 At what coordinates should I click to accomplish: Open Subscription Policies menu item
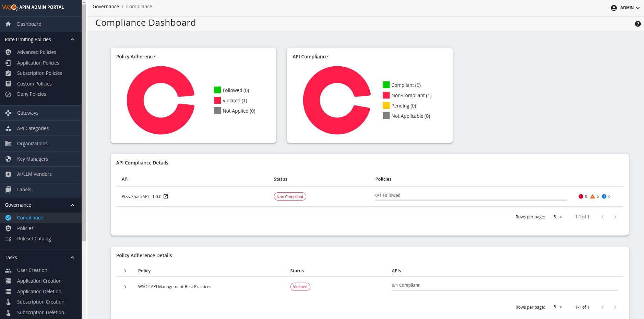41,73
